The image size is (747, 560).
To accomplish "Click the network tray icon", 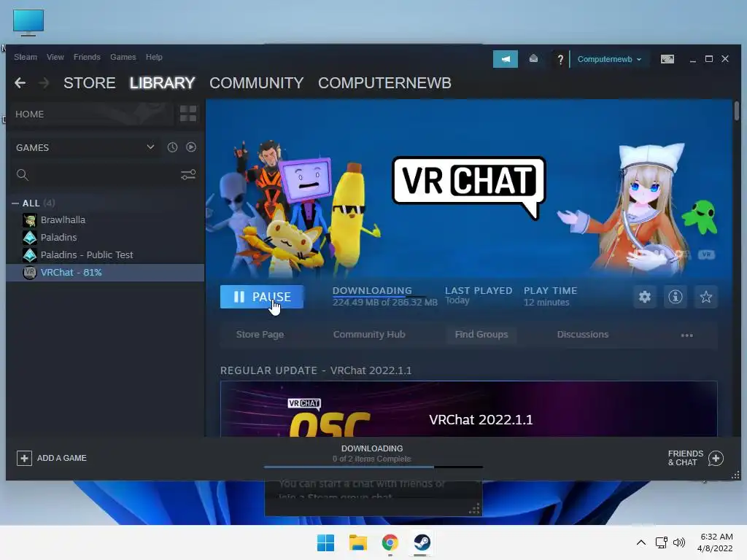I will [661, 542].
